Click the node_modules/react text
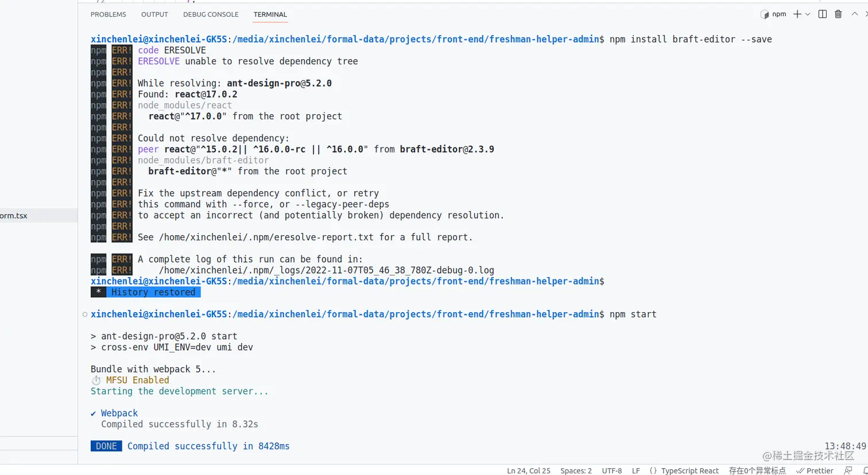The image size is (868, 475). (185, 105)
